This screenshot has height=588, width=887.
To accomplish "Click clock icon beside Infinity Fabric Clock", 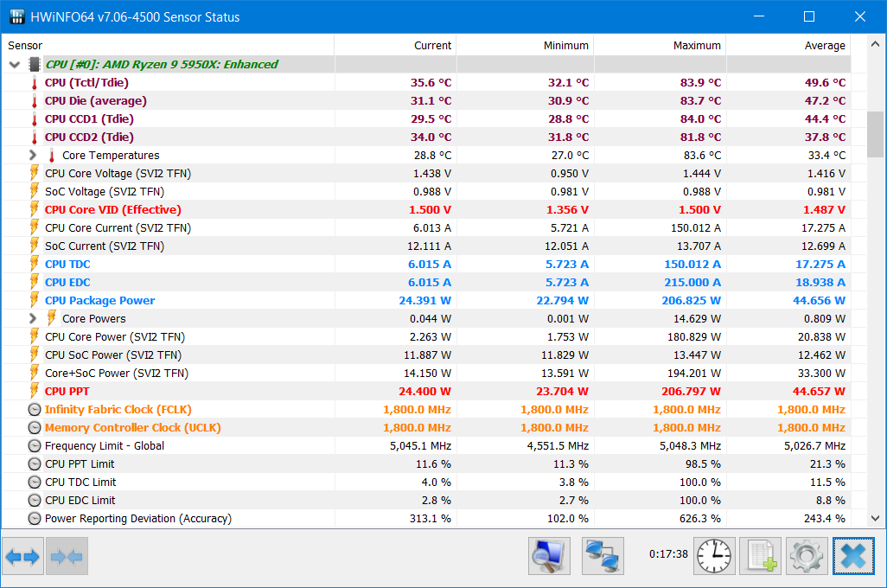I will click(35, 410).
